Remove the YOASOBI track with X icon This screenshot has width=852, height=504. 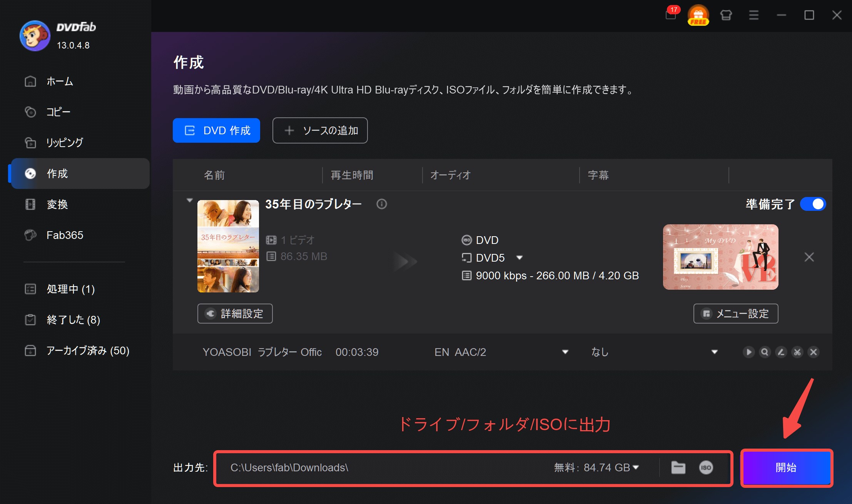pyautogui.click(x=813, y=352)
